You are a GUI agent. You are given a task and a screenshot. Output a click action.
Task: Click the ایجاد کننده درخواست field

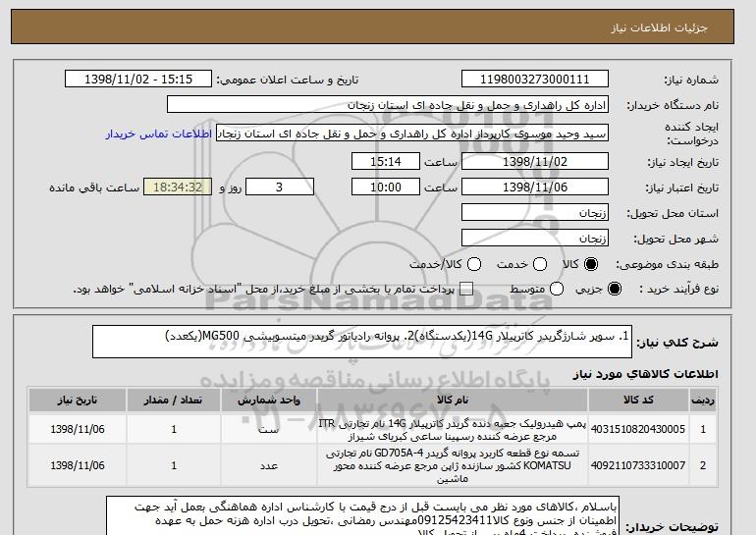click(412, 134)
